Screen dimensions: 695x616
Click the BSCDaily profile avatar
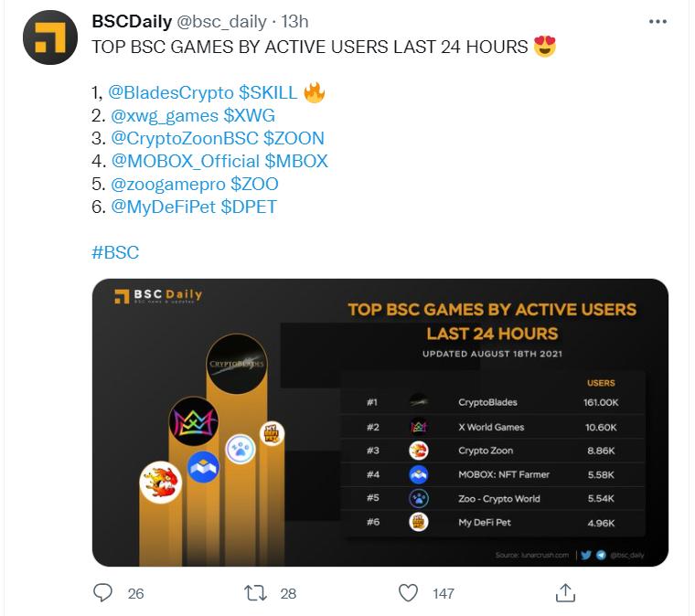[49, 37]
